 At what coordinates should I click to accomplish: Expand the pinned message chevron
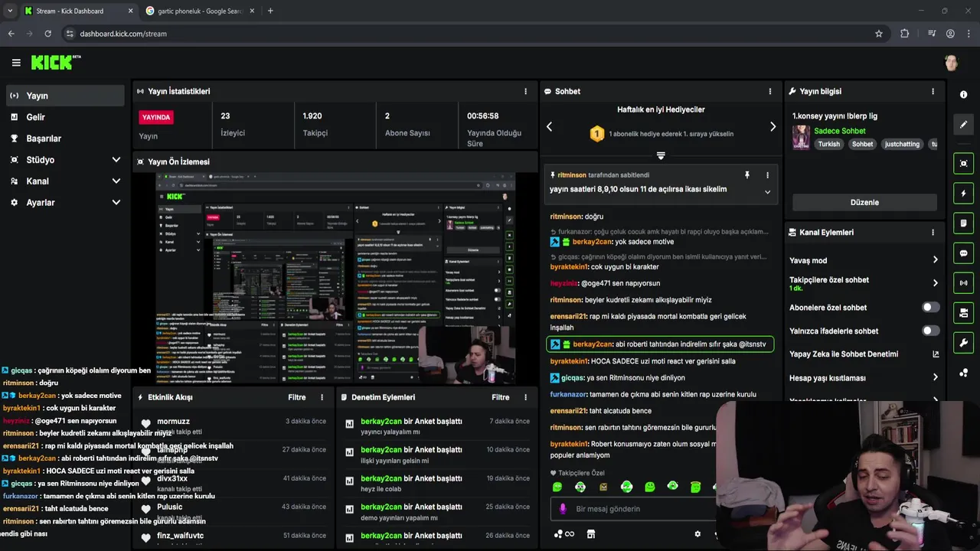767,192
